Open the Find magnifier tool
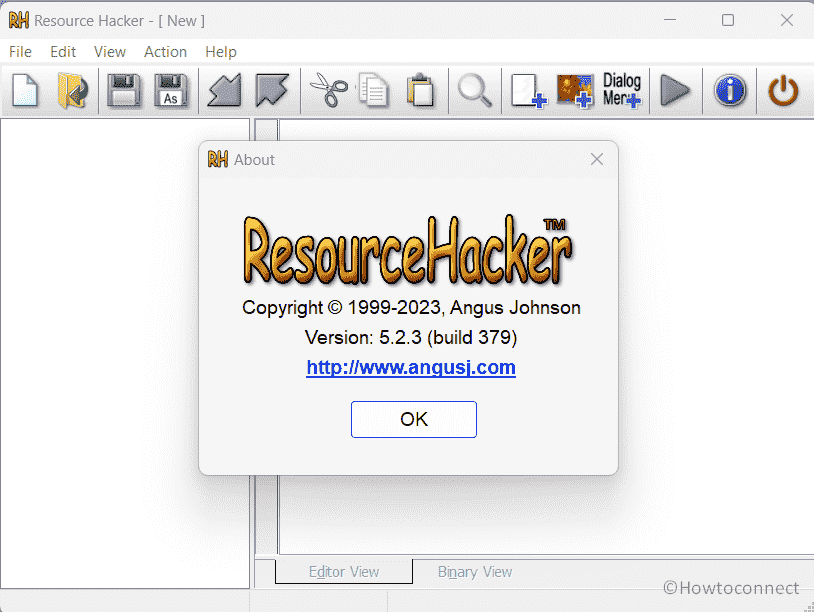The image size is (814, 612). click(x=475, y=91)
